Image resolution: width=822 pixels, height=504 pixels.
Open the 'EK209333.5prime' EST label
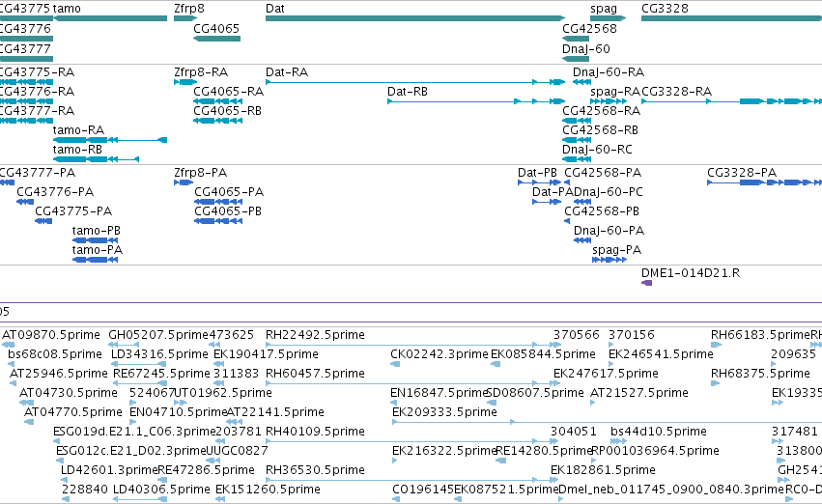tap(444, 413)
